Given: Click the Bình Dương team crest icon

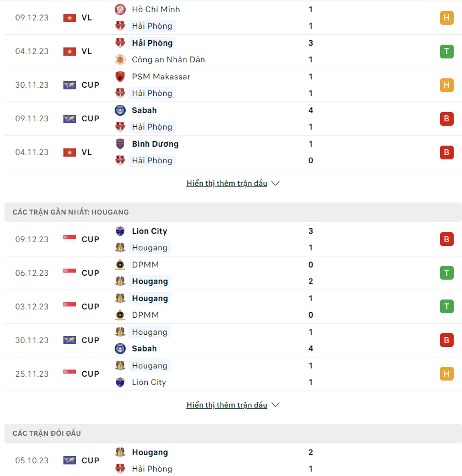Looking at the screenshot, I should tap(120, 144).
